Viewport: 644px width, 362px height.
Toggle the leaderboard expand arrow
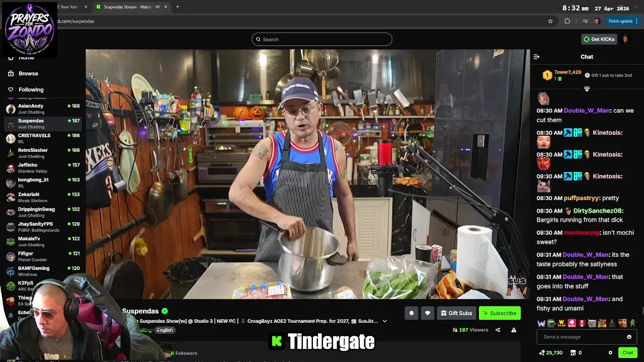(x=587, y=89)
